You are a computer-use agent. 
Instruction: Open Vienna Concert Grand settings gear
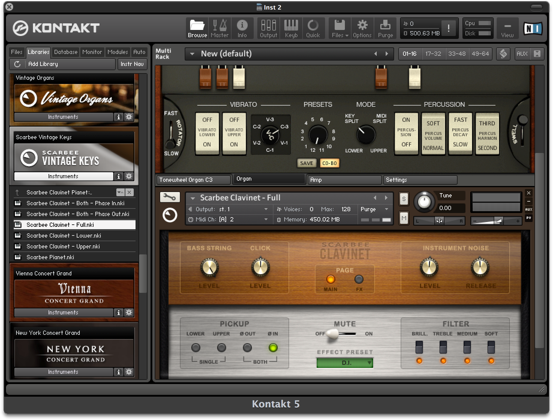click(x=129, y=312)
